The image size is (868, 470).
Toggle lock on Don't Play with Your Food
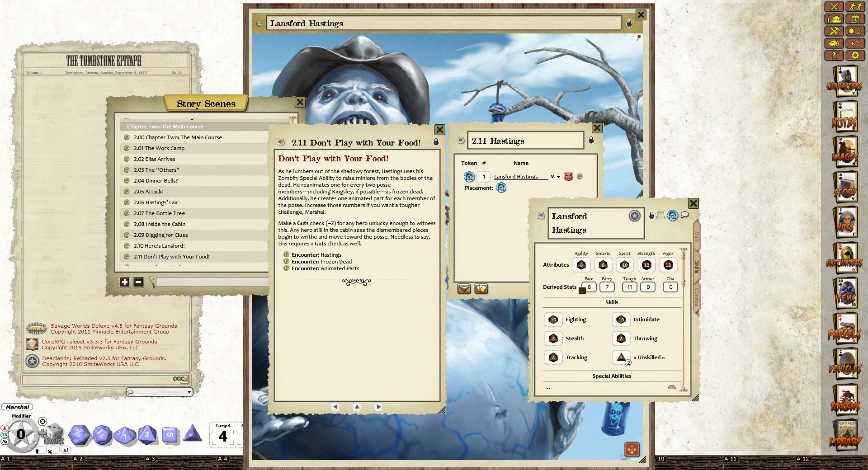click(x=436, y=142)
